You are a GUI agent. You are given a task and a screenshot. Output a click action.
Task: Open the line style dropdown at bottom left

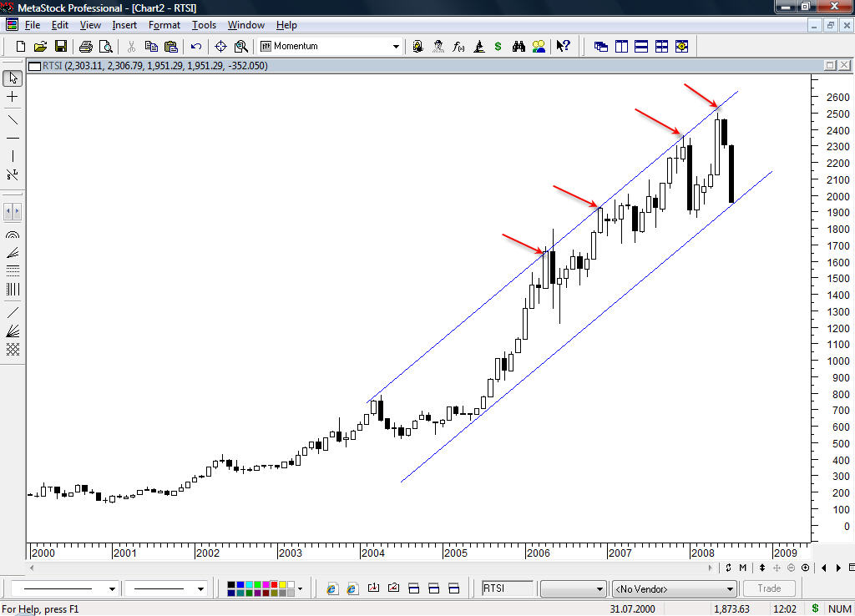pos(112,589)
